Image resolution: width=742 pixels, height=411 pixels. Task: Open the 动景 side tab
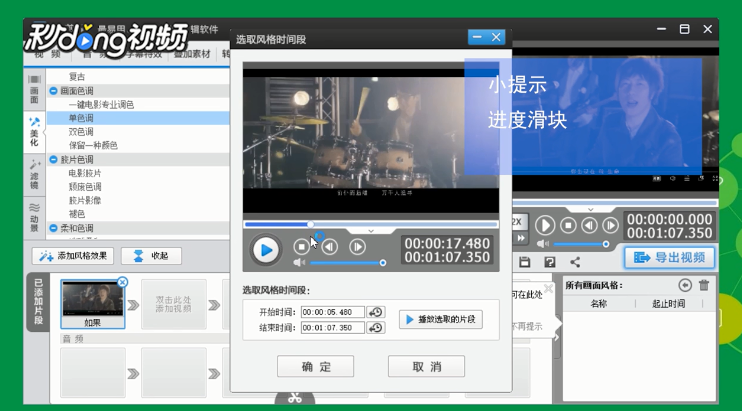click(x=35, y=217)
